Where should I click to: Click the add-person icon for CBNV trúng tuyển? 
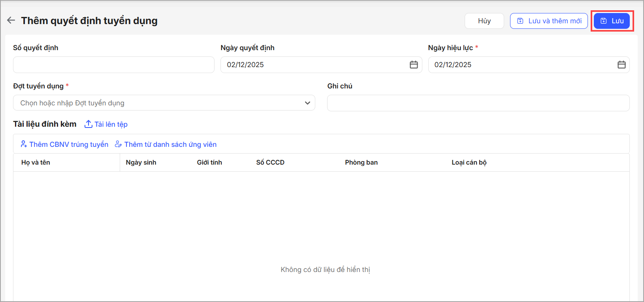coord(24,144)
